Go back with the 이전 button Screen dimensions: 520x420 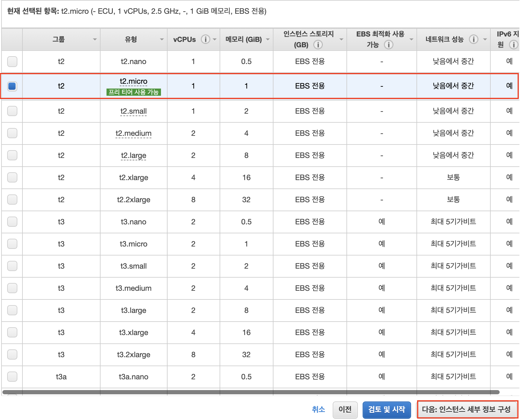click(345, 410)
